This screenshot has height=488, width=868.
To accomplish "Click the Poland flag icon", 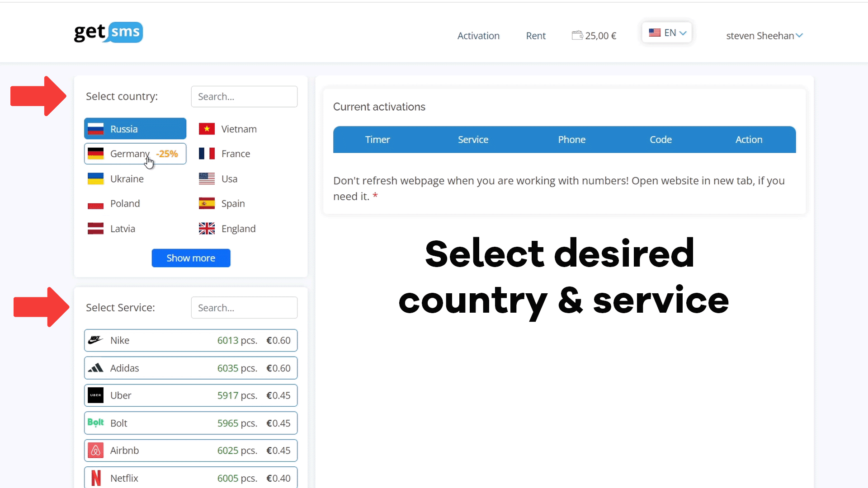I will pos(95,203).
